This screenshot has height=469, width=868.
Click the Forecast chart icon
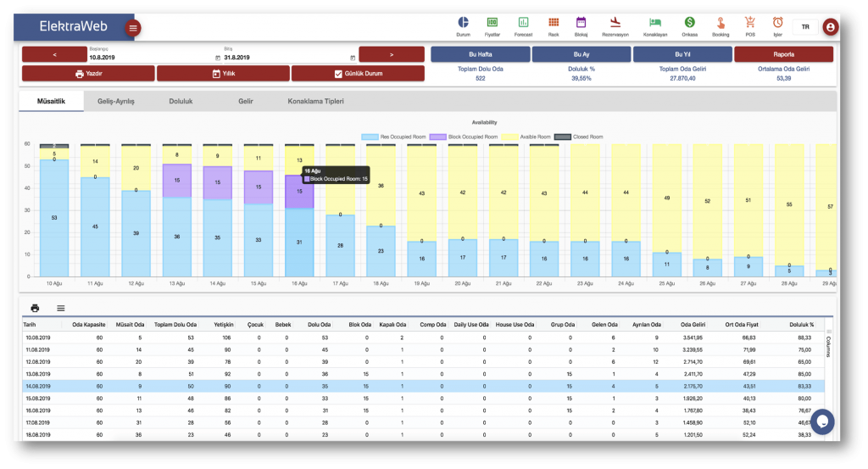[x=524, y=24]
